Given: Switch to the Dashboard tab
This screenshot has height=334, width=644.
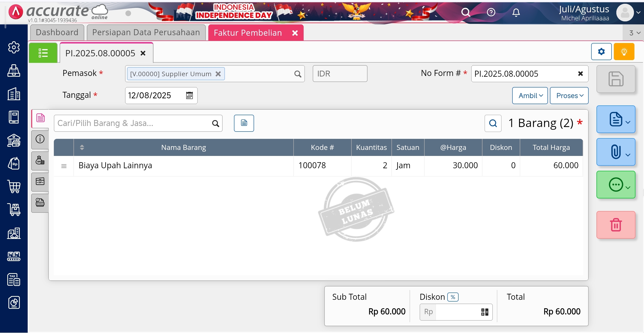Looking at the screenshot, I should tap(57, 32).
